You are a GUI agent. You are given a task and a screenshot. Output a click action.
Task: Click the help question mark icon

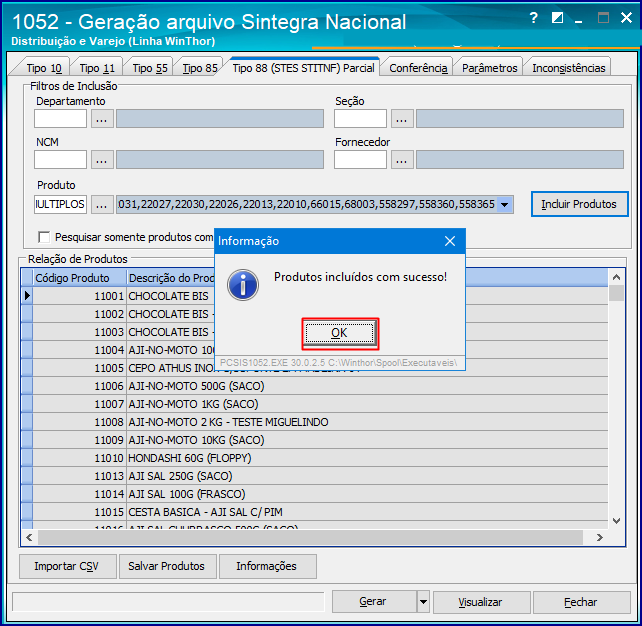pos(533,18)
